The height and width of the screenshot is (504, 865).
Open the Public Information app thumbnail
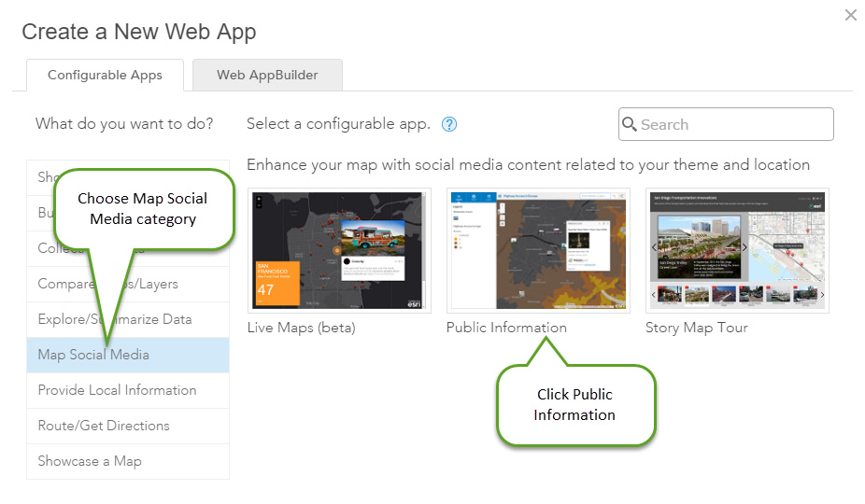(537, 249)
